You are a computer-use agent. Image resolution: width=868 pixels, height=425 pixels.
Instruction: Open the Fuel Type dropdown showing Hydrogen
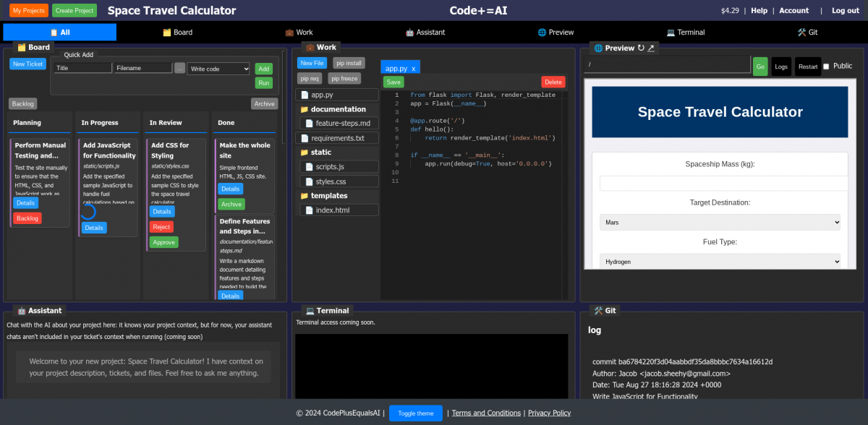tap(720, 261)
